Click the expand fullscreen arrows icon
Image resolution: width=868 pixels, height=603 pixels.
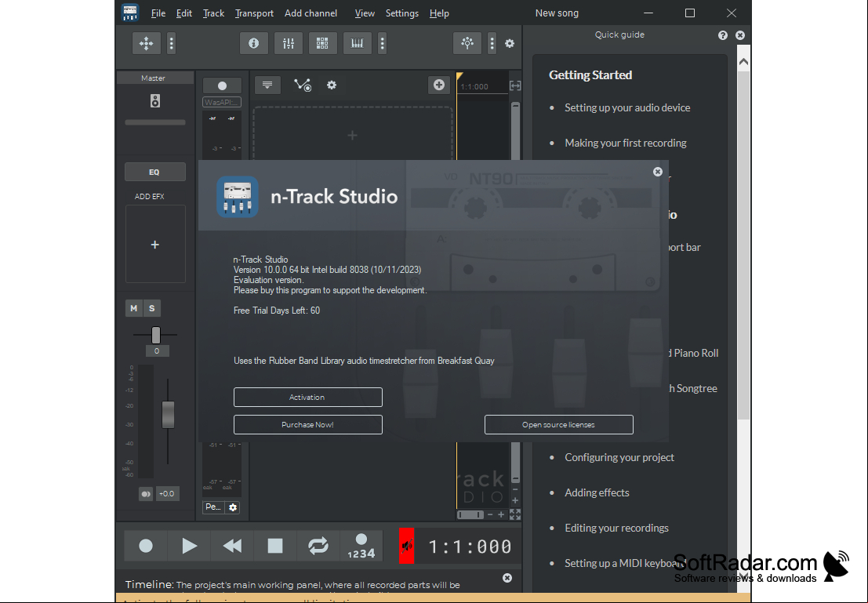515,515
